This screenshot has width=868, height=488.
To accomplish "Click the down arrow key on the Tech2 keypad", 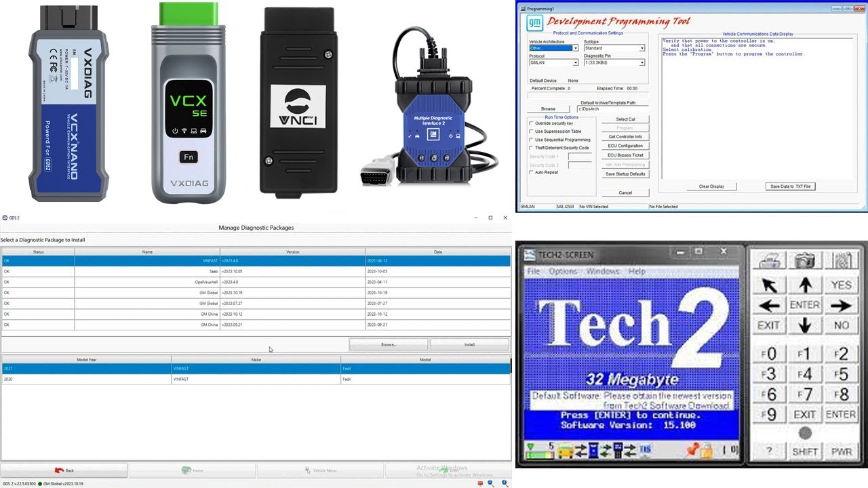I will click(804, 325).
